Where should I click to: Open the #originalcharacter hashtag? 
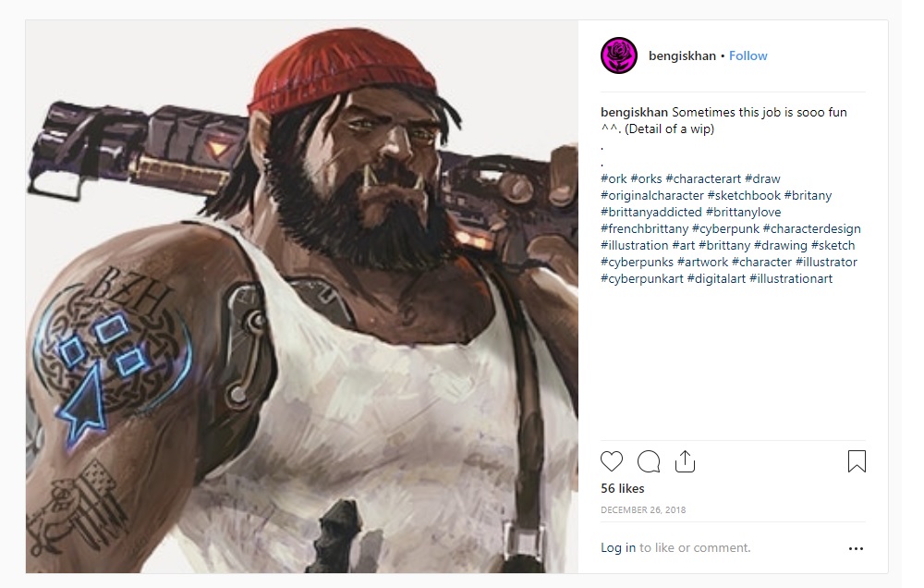click(x=651, y=195)
